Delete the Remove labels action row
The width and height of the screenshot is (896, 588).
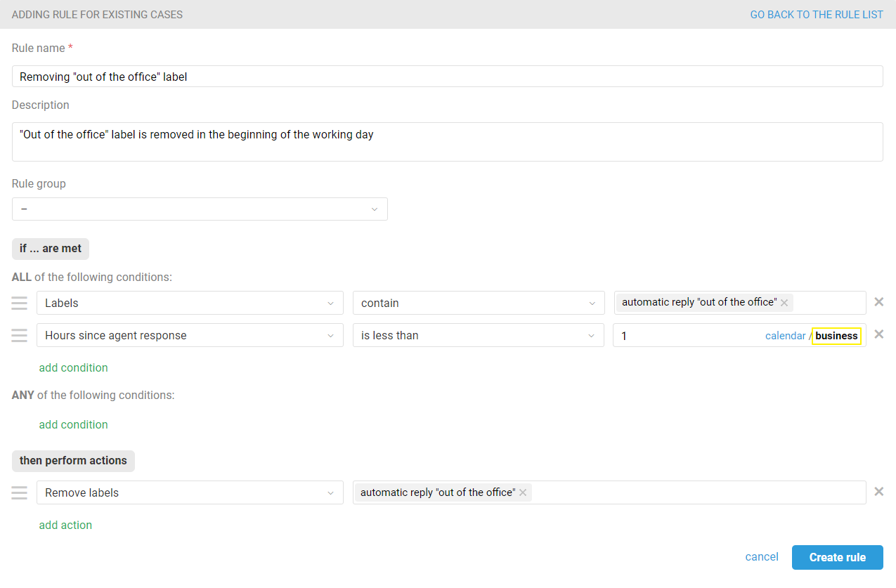coord(878,492)
